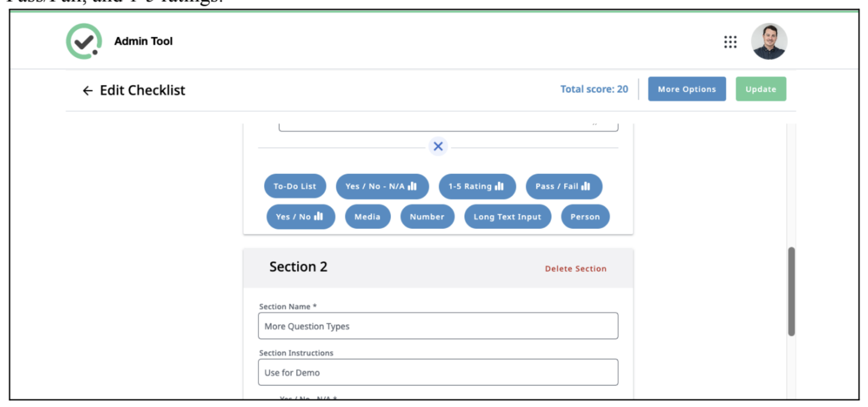The image size is (868, 407).
Task: Click the Delete Section link
Action: pyautogui.click(x=576, y=268)
